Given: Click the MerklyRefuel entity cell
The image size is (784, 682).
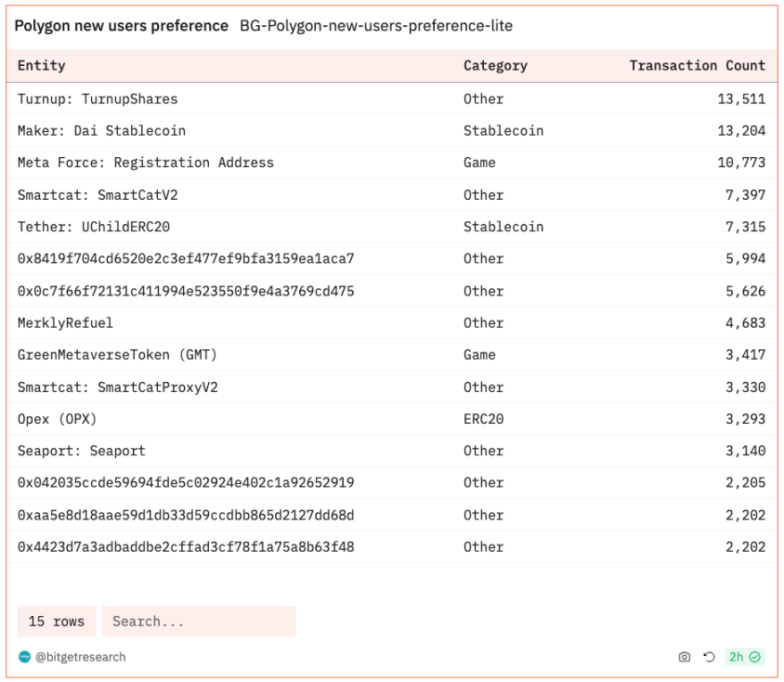Looking at the screenshot, I should click(65, 323).
